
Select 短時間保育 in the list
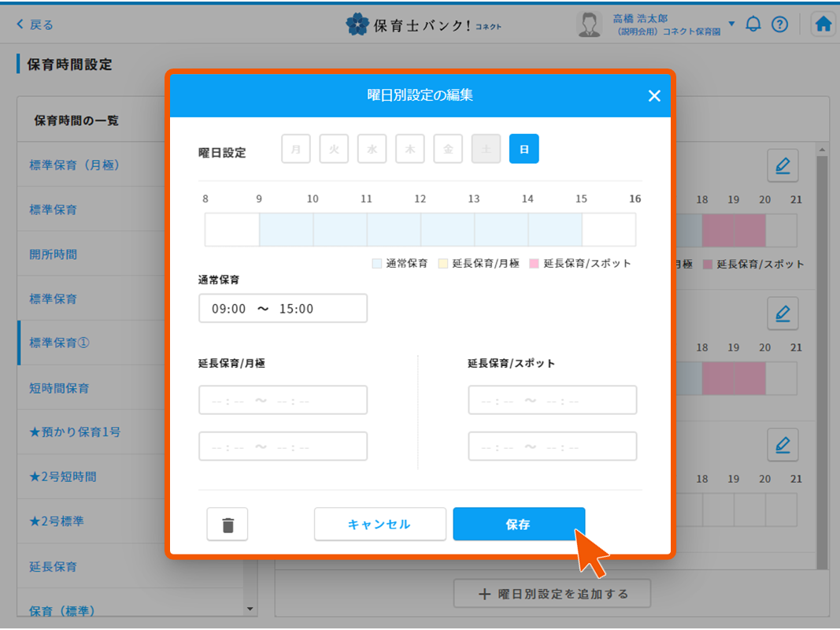(x=60, y=388)
